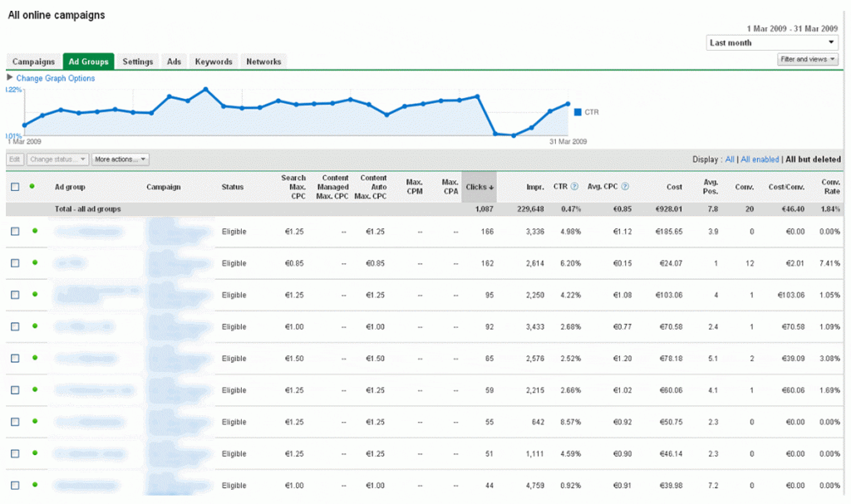Click the green status dot in header row
851x504 pixels.
(32, 186)
